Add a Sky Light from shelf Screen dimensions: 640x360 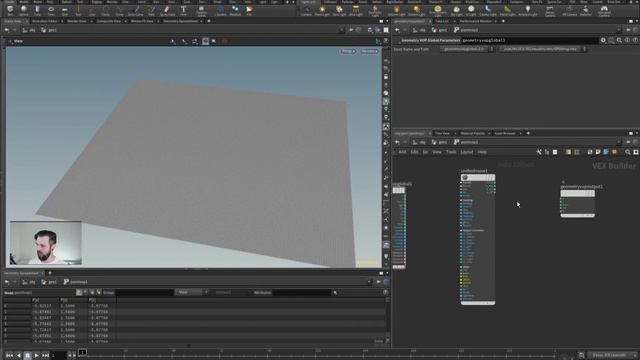456,10
